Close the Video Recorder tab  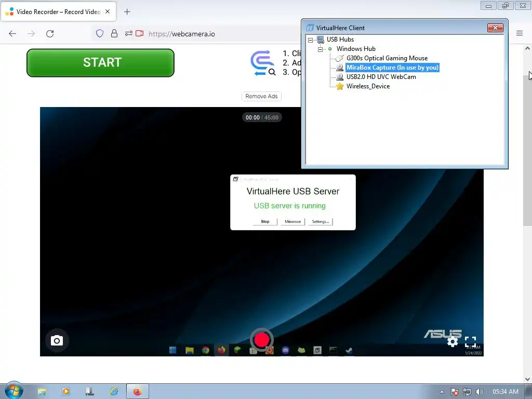click(x=108, y=11)
